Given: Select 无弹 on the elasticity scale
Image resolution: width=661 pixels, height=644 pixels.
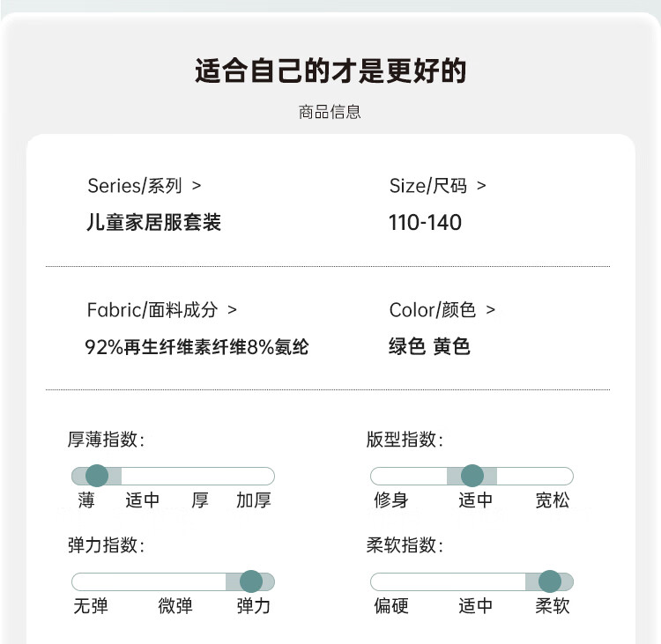Looking at the screenshot, I should tap(91, 606).
